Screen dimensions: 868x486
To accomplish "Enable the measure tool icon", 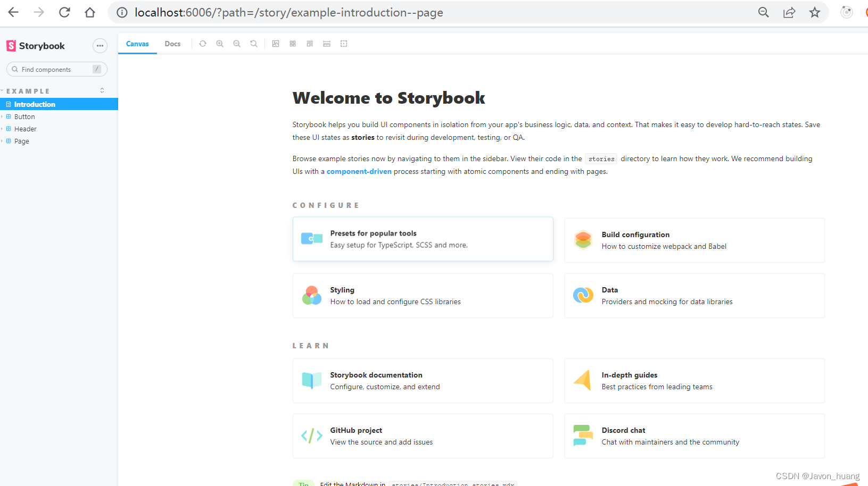I will (x=327, y=44).
